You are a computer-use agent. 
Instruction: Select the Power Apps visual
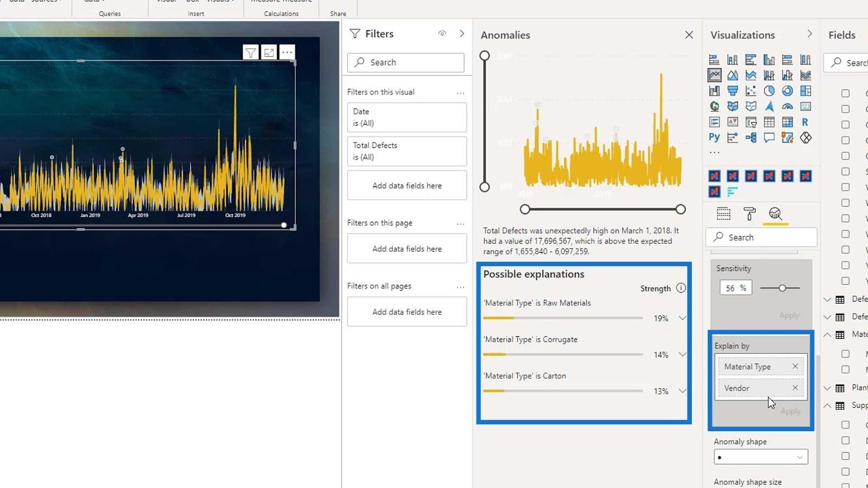point(806,138)
